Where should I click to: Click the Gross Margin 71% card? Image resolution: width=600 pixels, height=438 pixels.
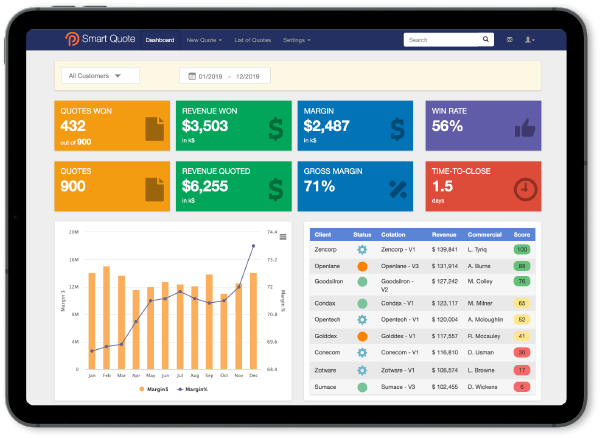click(x=355, y=186)
